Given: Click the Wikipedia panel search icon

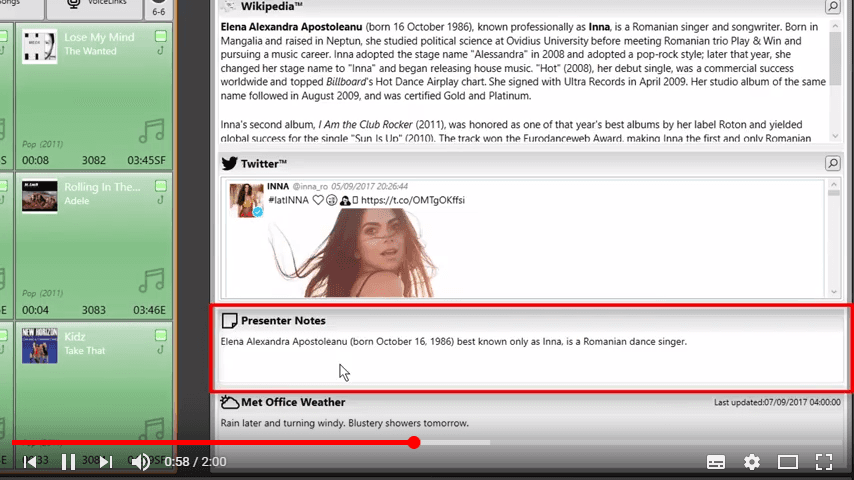Looking at the screenshot, I should (832, 7).
